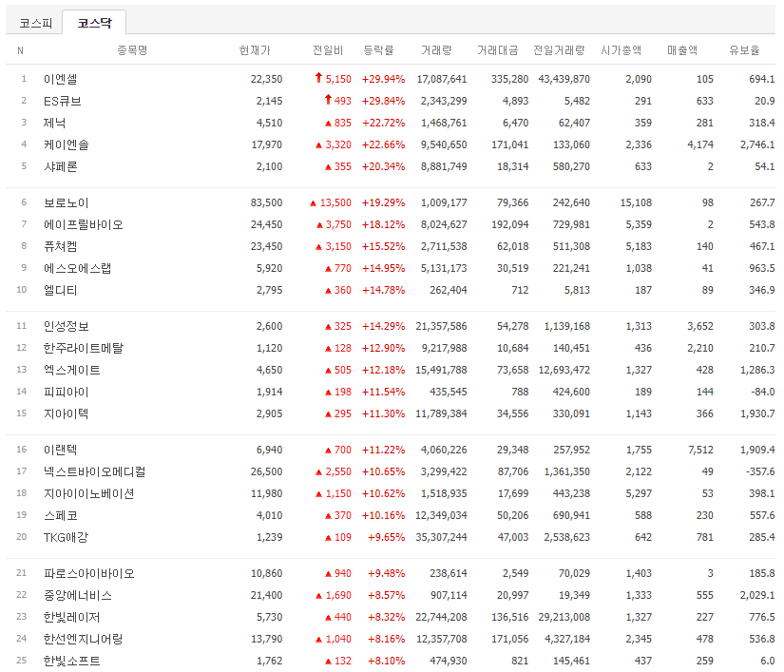The height and width of the screenshot is (672, 784).
Task: Click previous volume value 43,439,870
Action: tap(564, 79)
